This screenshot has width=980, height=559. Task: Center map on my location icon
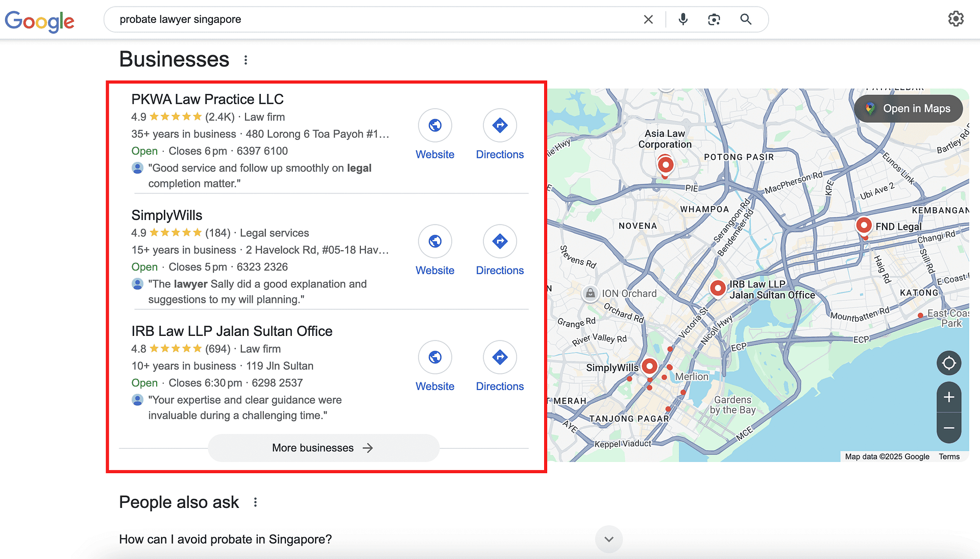(x=949, y=363)
